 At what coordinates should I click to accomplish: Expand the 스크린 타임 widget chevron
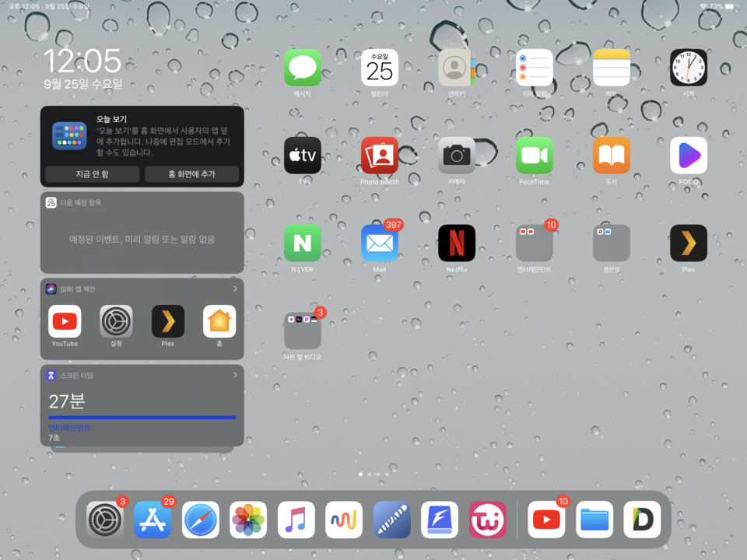[x=235, y=375]
